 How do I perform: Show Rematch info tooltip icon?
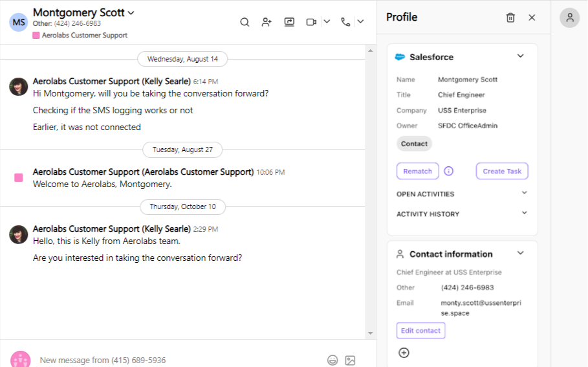[x=448, y=171]
